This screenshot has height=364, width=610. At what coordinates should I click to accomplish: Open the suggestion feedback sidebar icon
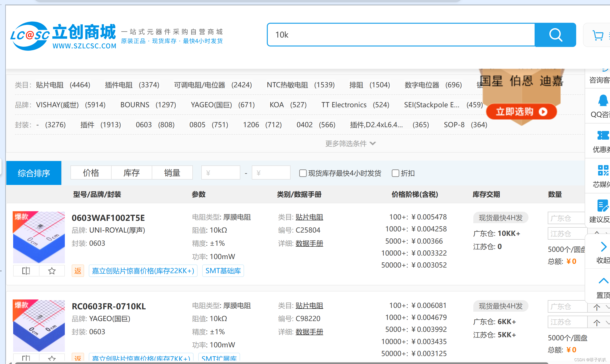coord(603,206)
